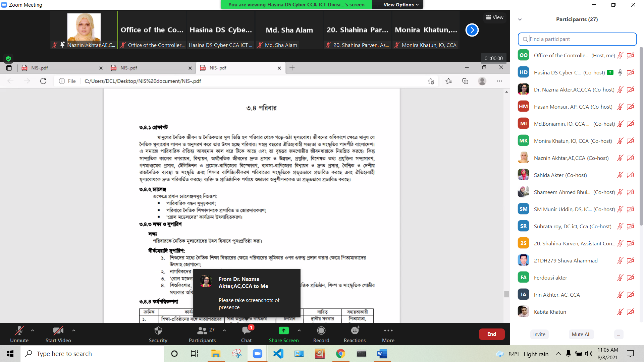Focus the Find a participant search box
The width and height of the screenshot is (644, 362).
point(577,39)
